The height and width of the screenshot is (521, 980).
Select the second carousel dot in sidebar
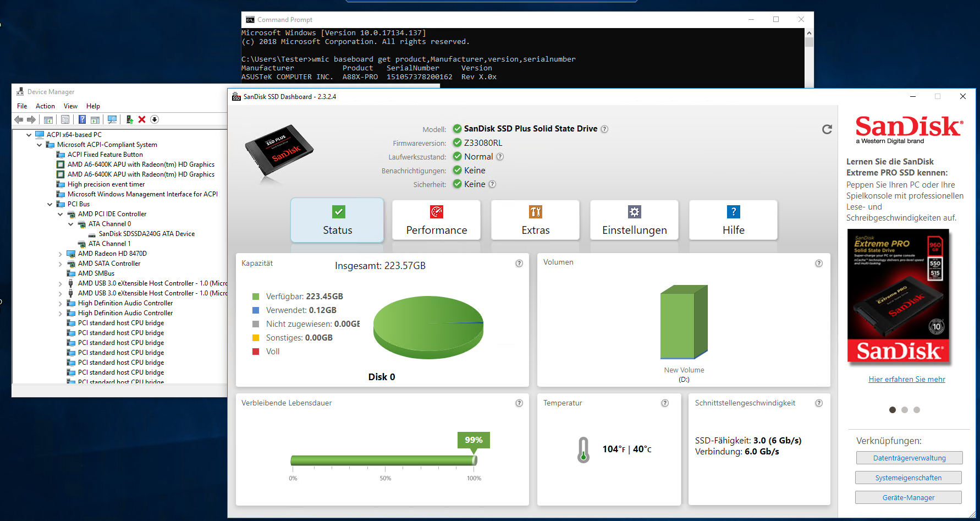coord(905,410)
